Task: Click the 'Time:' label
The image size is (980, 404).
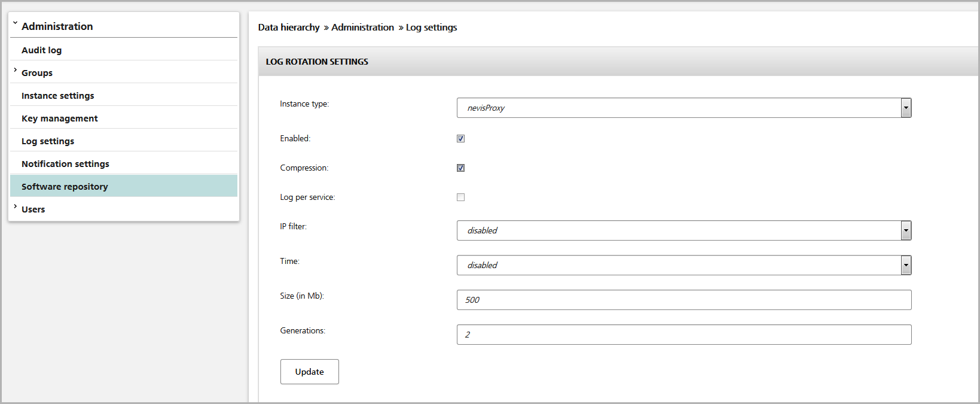Action: (x=290, y=261)
